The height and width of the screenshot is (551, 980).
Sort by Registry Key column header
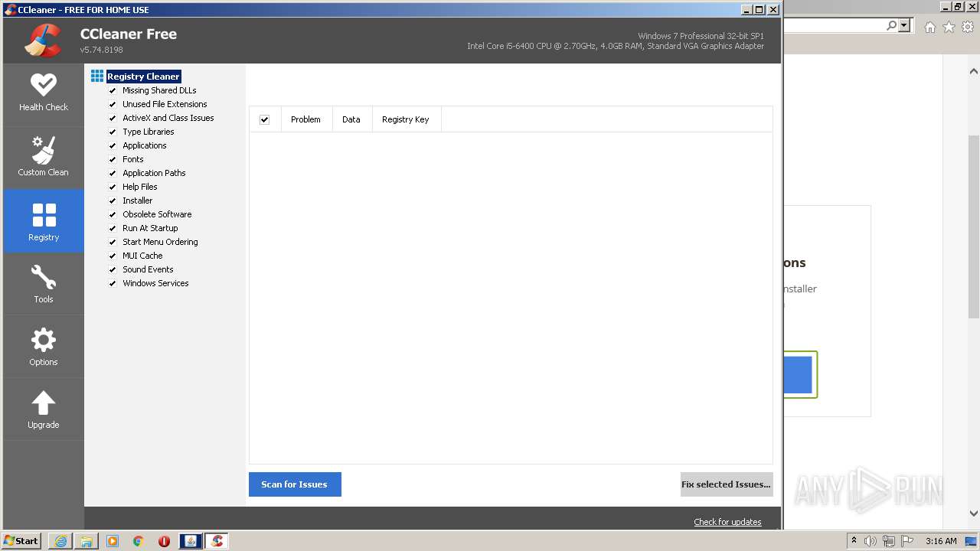(406, 119)
